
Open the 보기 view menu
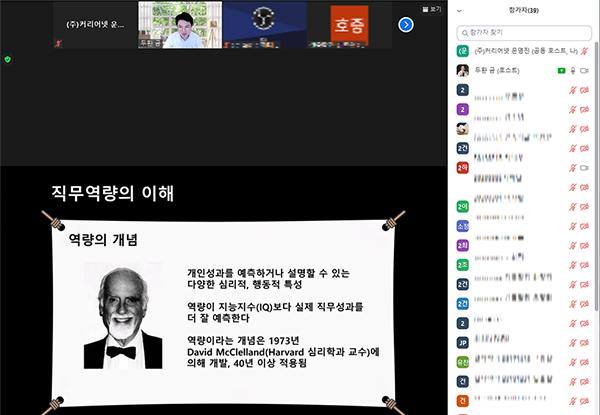430,7
